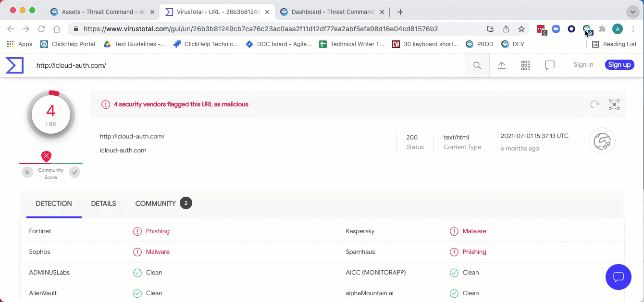Image resolution: width=644 pixels, height=302 pixels.
Task: Click the VirusTotal URL search input field
Action: tap(247, 65)
